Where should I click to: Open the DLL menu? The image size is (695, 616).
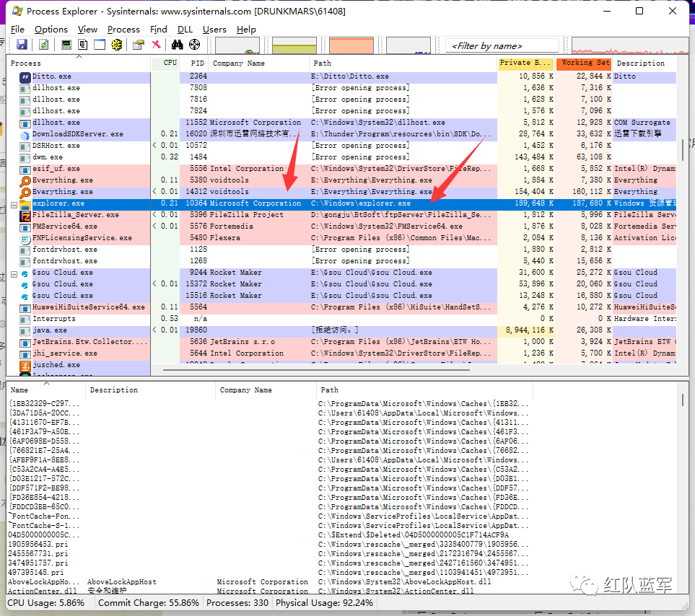(185, 30)
